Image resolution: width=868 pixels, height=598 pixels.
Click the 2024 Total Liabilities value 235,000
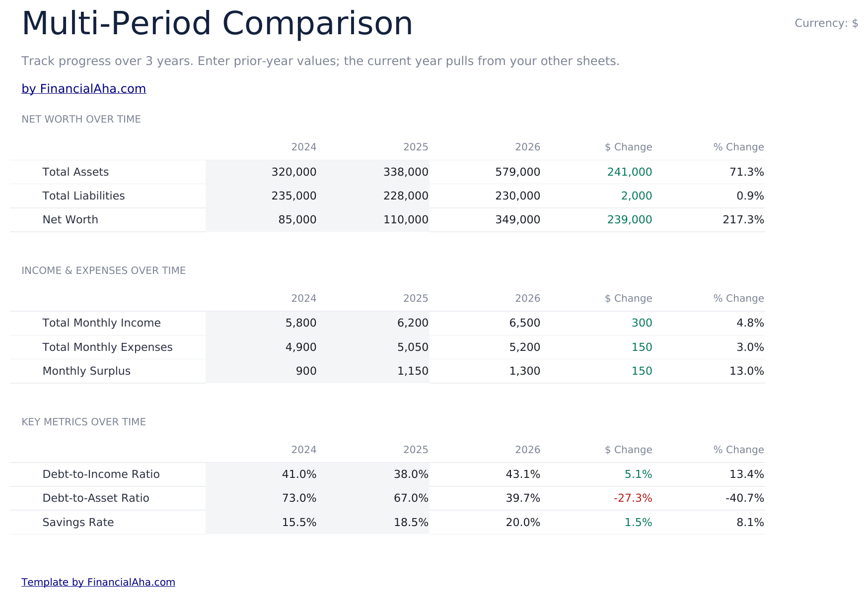tap(294, 196)
